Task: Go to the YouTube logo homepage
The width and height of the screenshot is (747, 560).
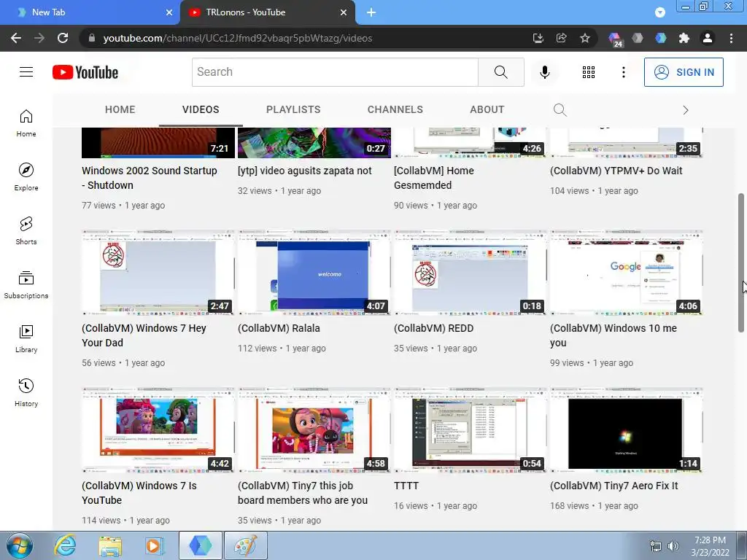Action: (x=85, y=72)
